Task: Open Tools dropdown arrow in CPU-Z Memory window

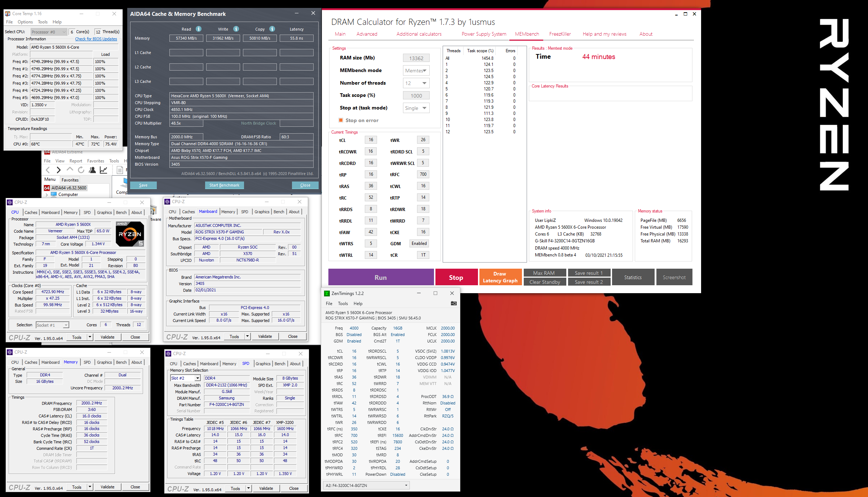Action: click(x=90, y=487)
